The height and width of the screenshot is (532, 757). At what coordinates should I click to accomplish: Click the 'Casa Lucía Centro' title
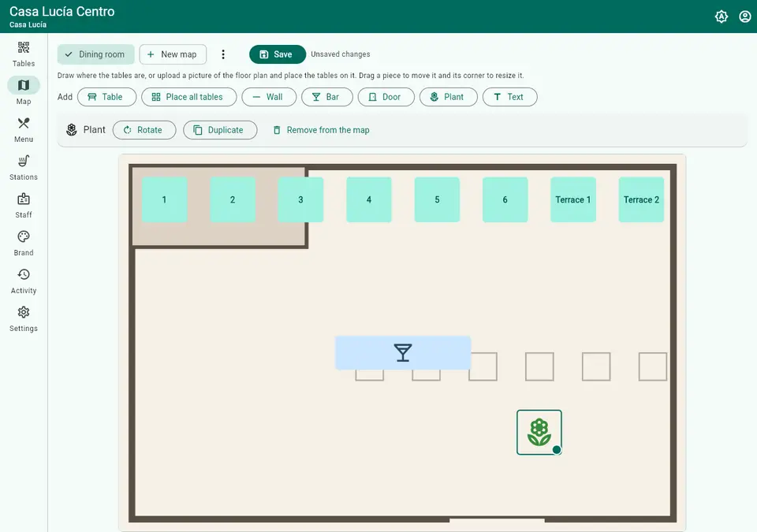coord(62,12)
